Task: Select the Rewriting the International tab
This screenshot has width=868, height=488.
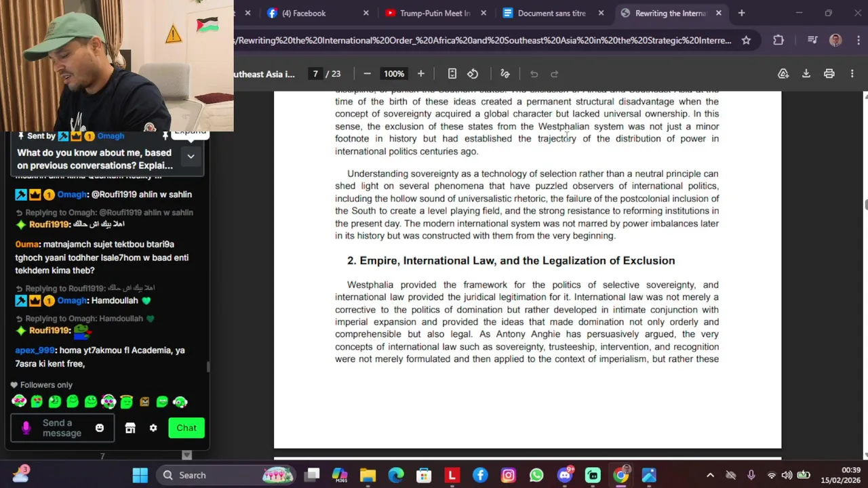Action: (670, 13)
